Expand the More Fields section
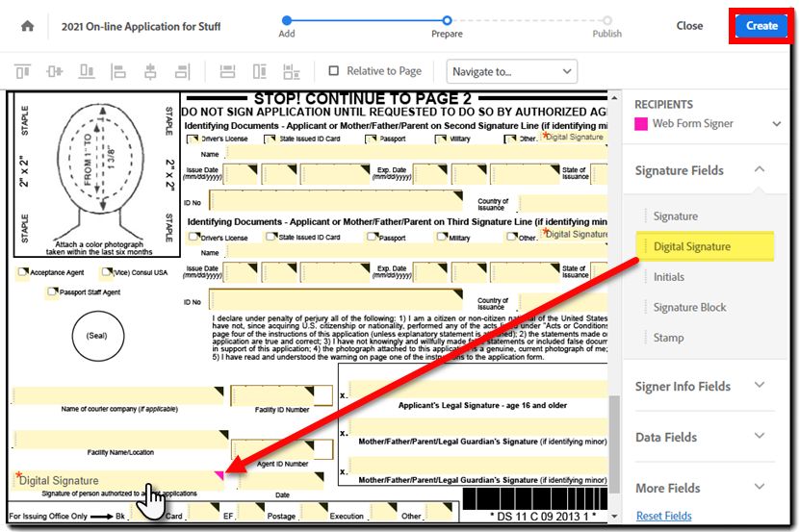 coord(760,487)
